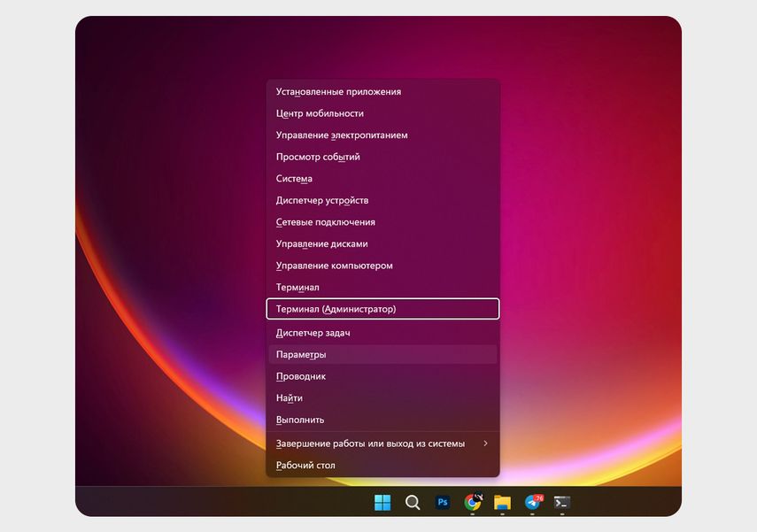Open Просмотр событий

[x=382, y=157]
